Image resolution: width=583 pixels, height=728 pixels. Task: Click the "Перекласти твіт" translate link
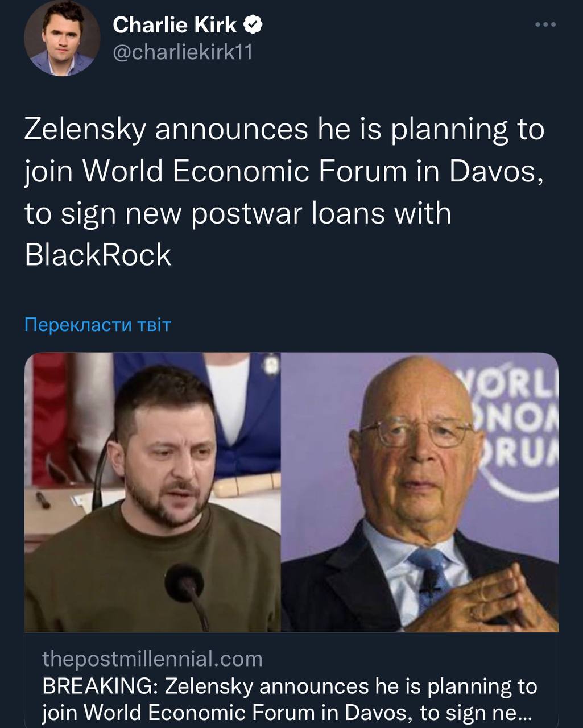(x=98, y=325)
